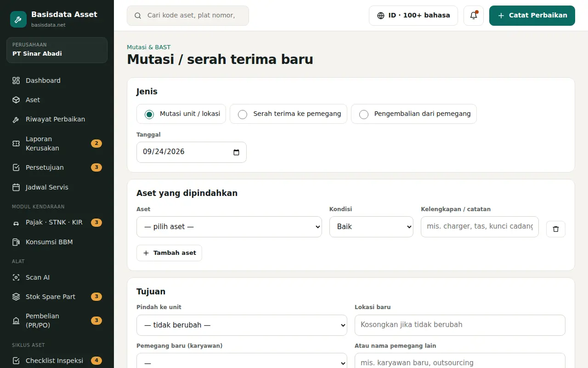This screenshot has height=368, width=588.
Task: Click the globe language icon
Action: [x=381, y=16]
